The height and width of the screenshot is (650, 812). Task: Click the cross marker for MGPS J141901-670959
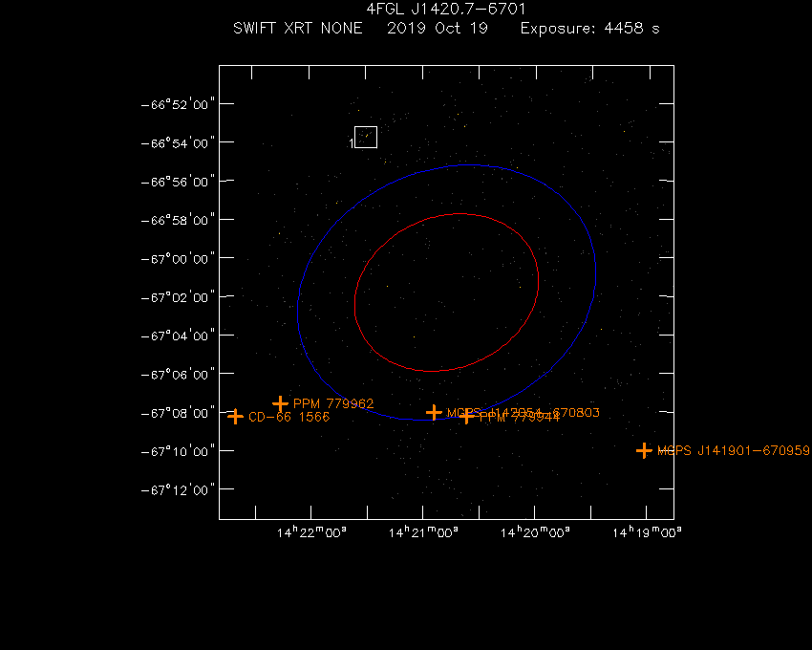644,450
